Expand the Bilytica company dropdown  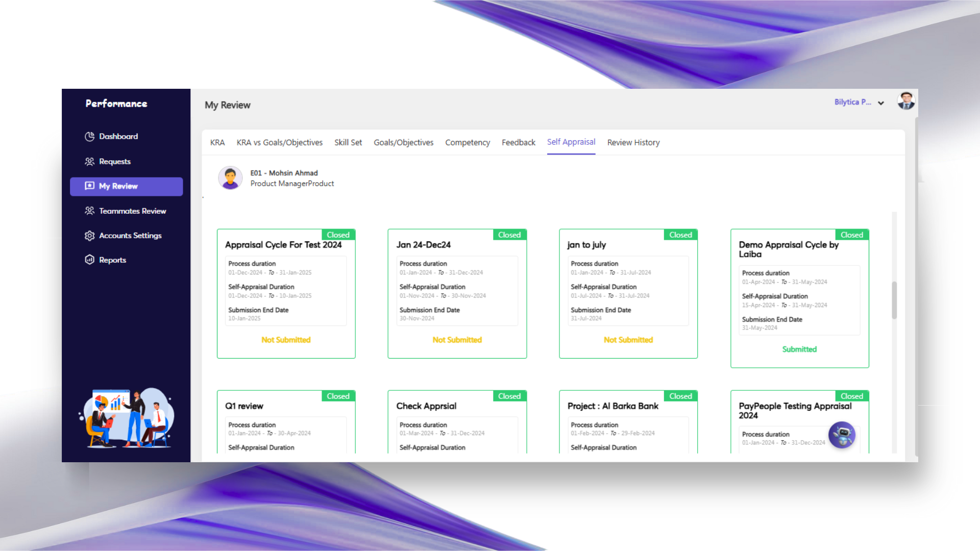pos(852,102)
